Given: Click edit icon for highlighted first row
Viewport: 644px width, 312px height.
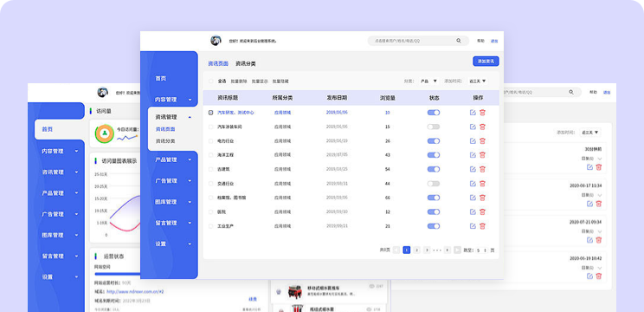Looking at the screenshot, I should point(473,112).
